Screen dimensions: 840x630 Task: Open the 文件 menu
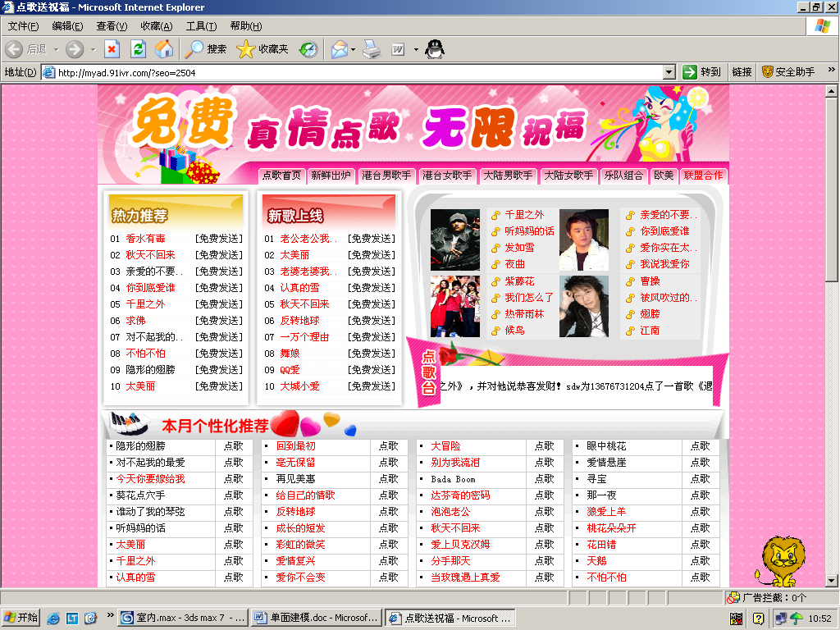point(23,25)
